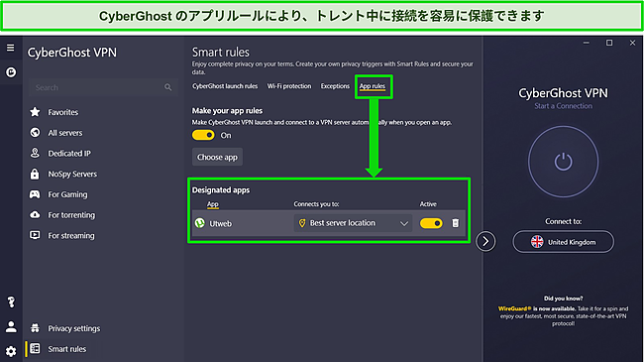This screenshot has height=362, width=644.
Task: Click the WireGuard link text
Action: [x=514, y=308]
